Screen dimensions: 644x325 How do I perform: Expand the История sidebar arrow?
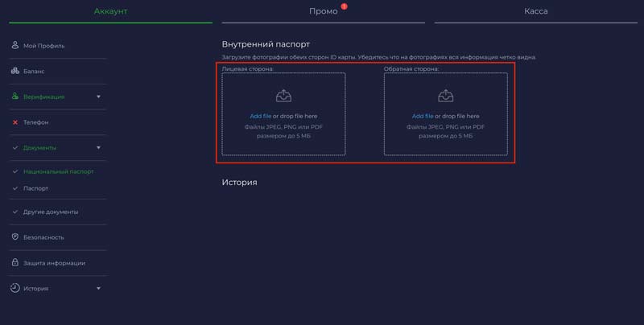tap(98, 288)
